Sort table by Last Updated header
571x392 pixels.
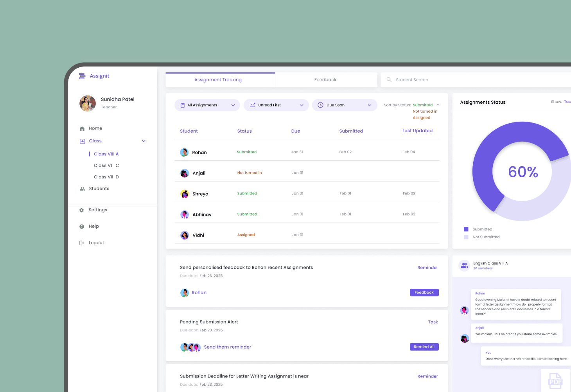point(417,131)
